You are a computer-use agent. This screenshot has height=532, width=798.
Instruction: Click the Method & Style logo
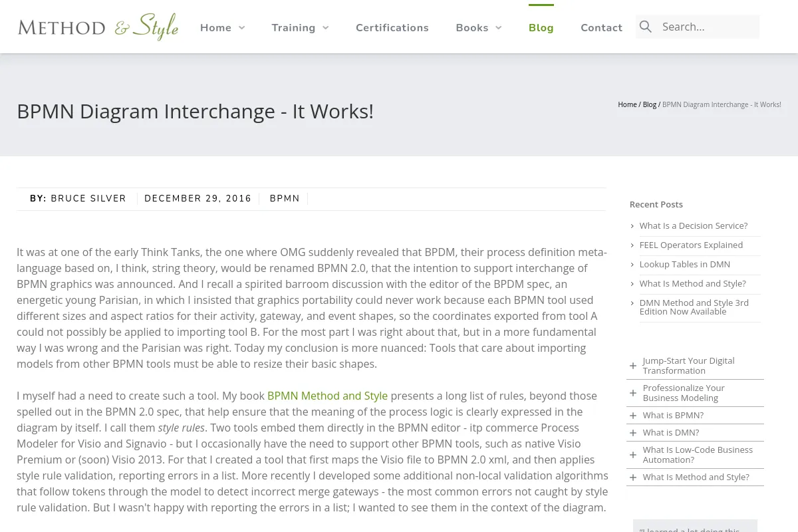pyautogui.click(x=98, y=27)
